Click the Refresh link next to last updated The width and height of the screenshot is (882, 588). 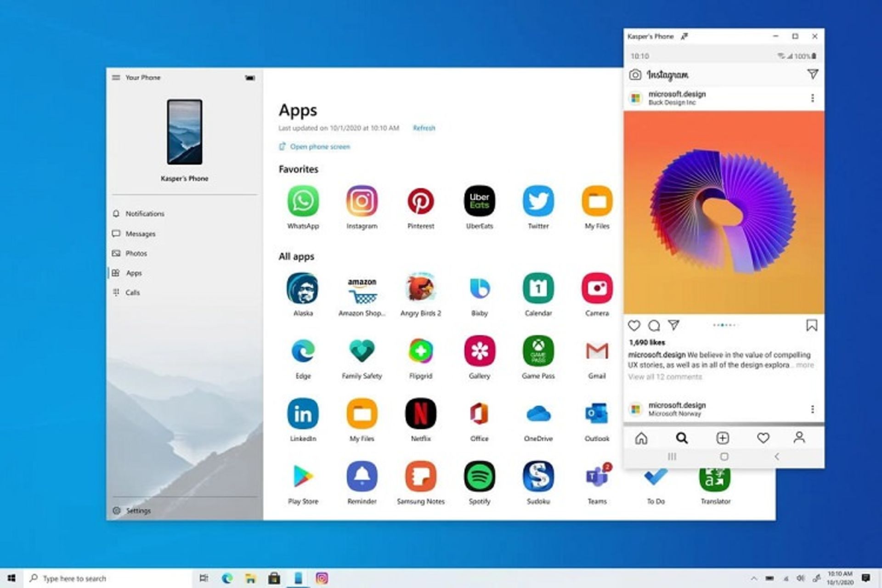(x=424, y=128)
